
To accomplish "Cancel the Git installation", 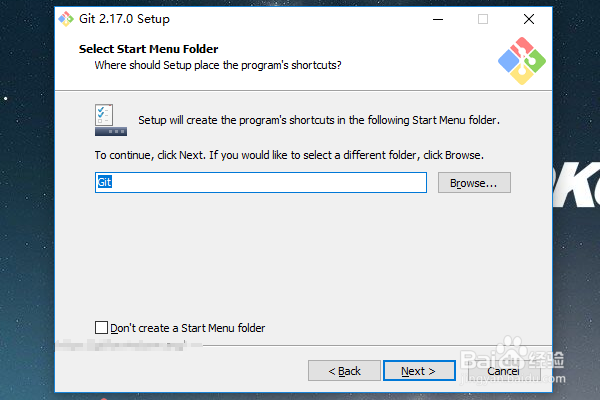I will [x=503, y=371].
